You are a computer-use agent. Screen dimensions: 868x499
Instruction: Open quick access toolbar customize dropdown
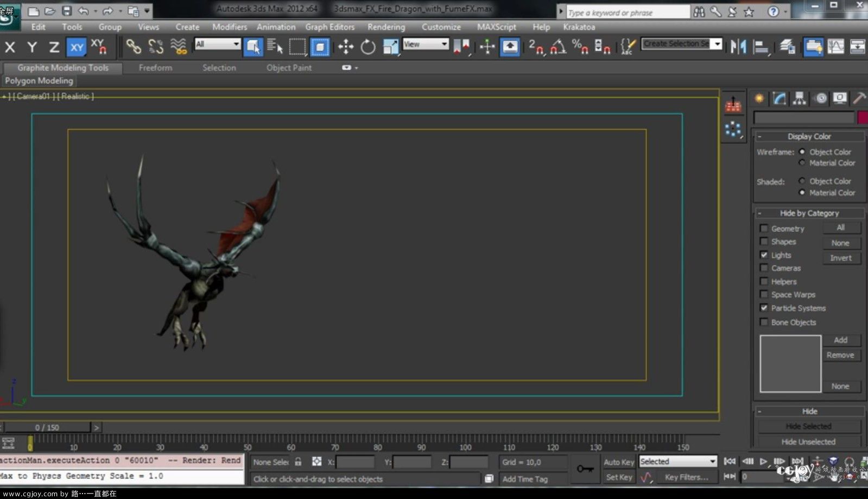point(147,11)
